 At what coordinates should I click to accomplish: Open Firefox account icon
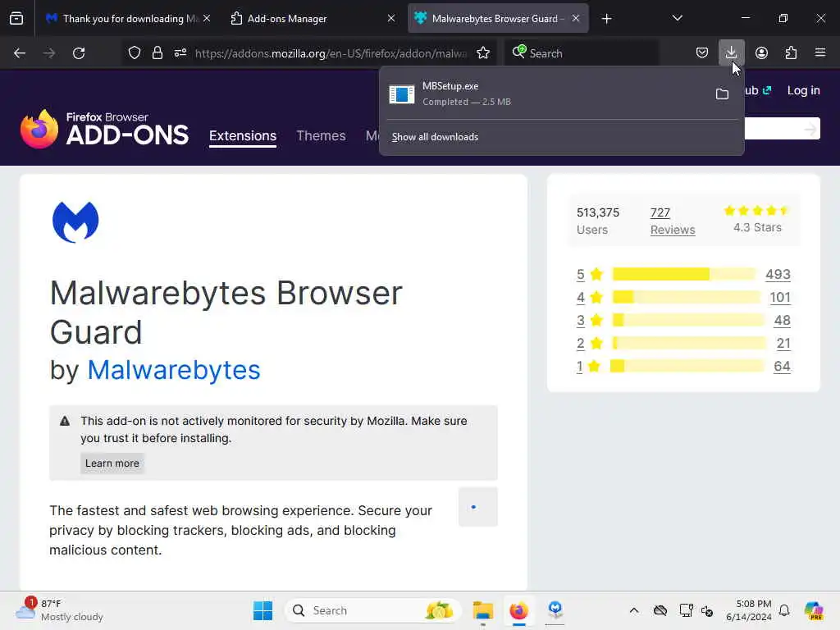pos(761,53)
